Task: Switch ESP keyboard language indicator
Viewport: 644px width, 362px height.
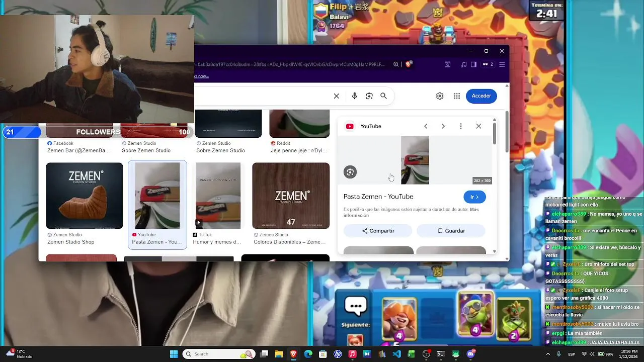Action: 572,354
